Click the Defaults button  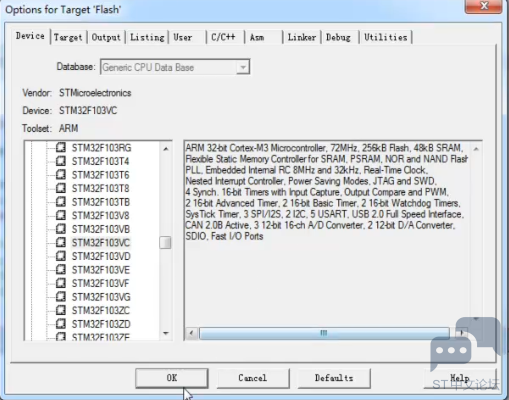coord(334,378)
